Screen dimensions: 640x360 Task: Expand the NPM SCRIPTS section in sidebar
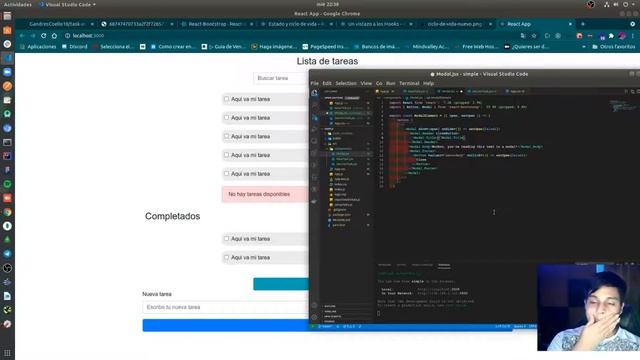[333, 316]
